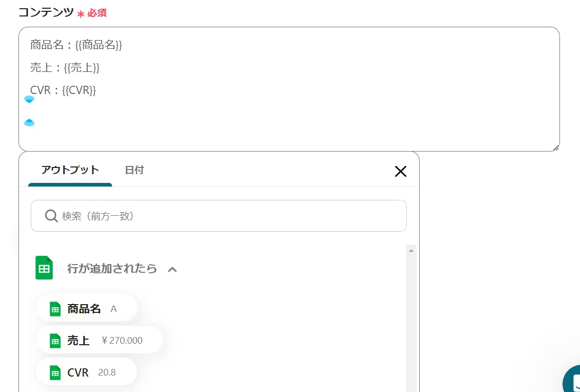This screenshot has height=392, width=580.
Task: Switch to the 日付 tab
Action: [x=134, y=170]
